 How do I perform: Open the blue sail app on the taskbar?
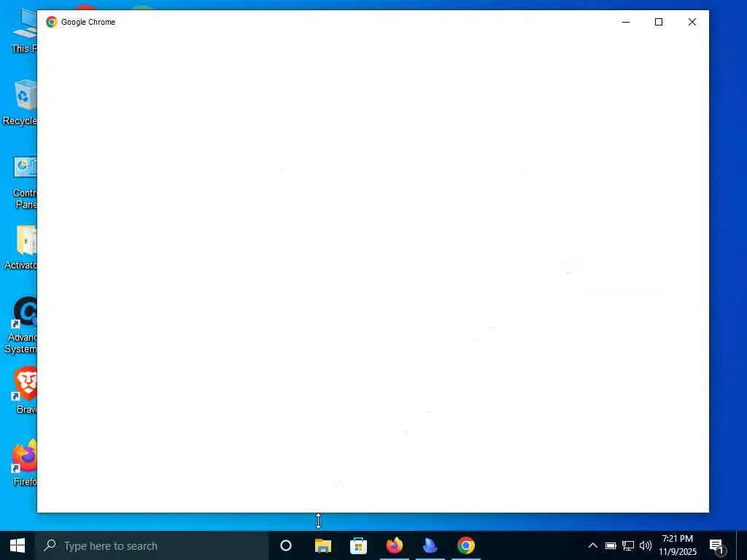click(x=430, y=545)
